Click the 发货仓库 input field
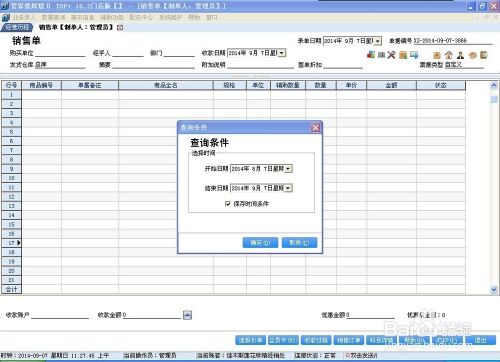Image resolution: width=500 pixels, height=362 pixels. tap(60, 65)
